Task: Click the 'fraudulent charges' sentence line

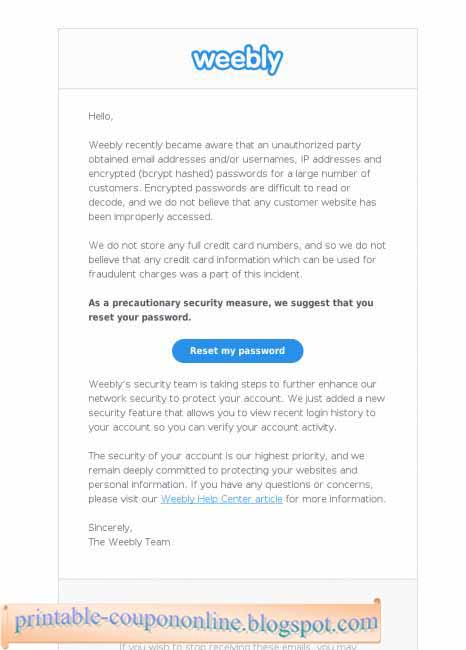Action: tap(195, 274)
